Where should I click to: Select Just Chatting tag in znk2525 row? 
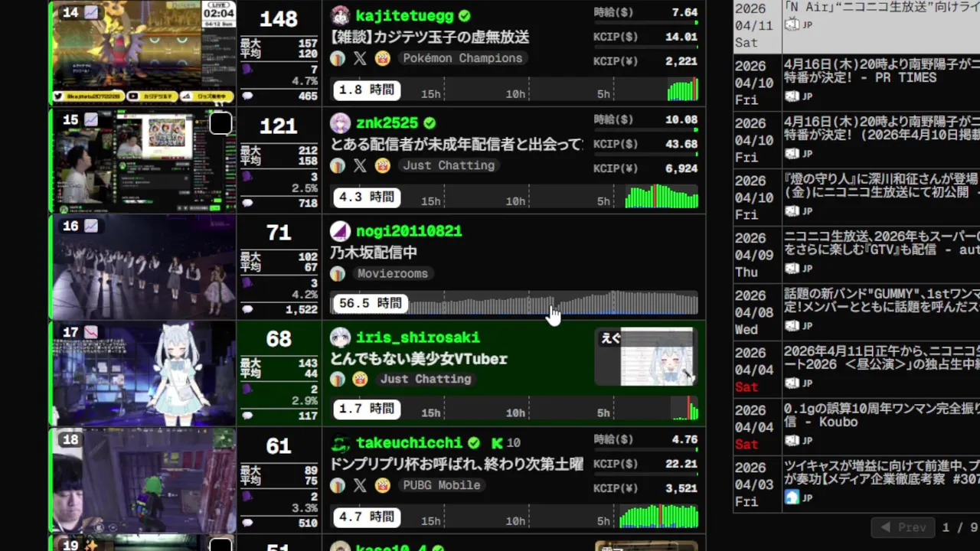point(449,165)
